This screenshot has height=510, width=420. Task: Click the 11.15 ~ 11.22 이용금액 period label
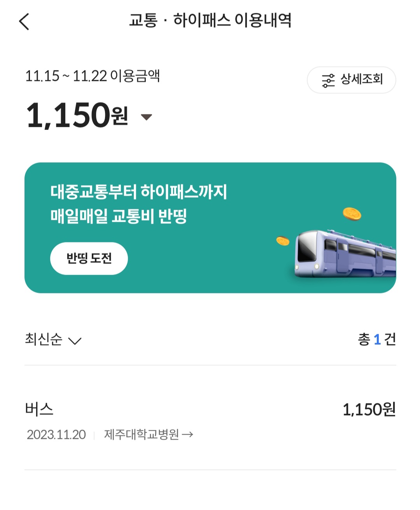coord(93,76)
